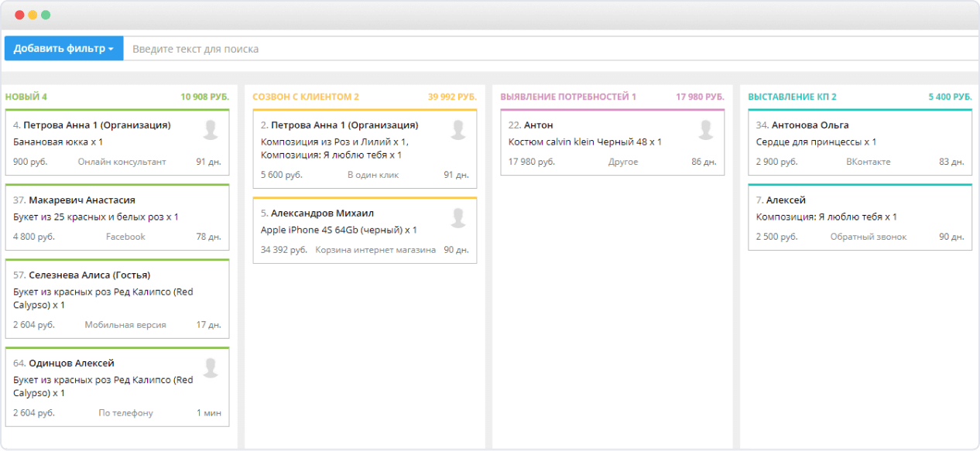Click avatar on order 64 Одинцов Алексей card

211,368
